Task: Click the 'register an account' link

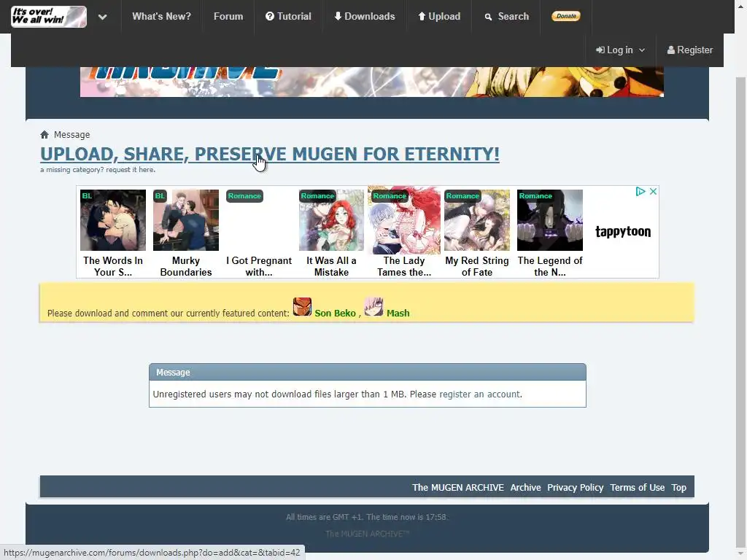Action: 479,394
